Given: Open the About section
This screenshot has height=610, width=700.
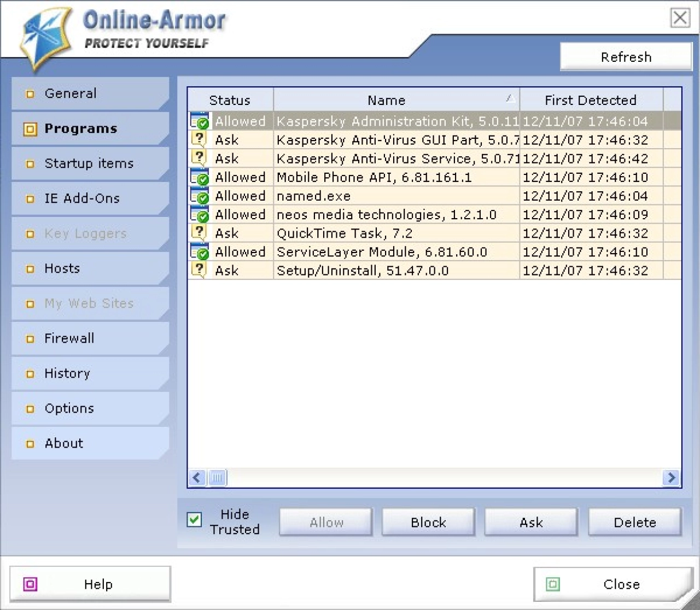Looking at the screenshot, I should 90,443.
